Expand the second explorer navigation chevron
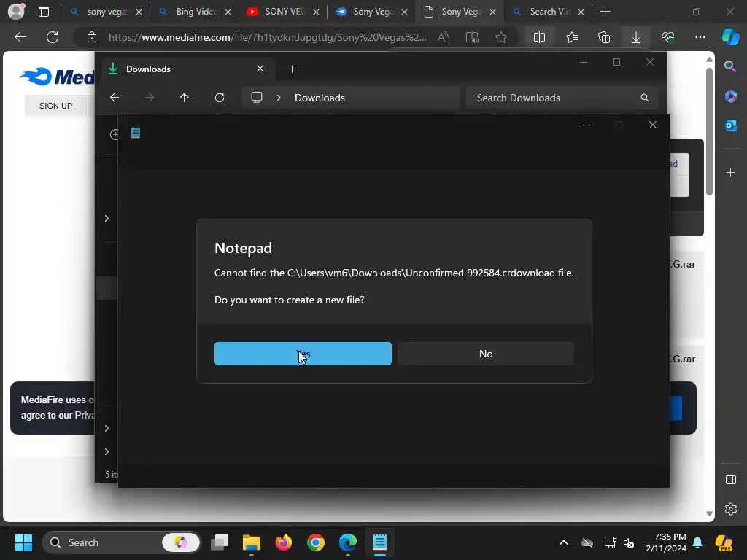Image resolution: width=747 pixels, height=560 pixels. (x=107, y=428)
